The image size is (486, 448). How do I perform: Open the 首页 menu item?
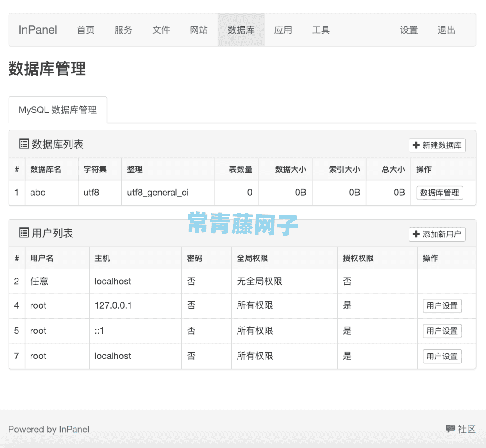tap(85, 30)
